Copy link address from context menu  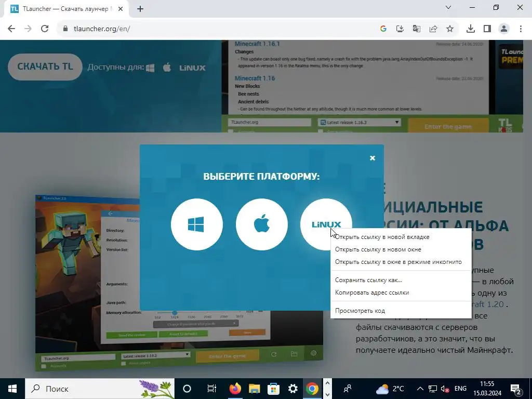coord(401,292)
